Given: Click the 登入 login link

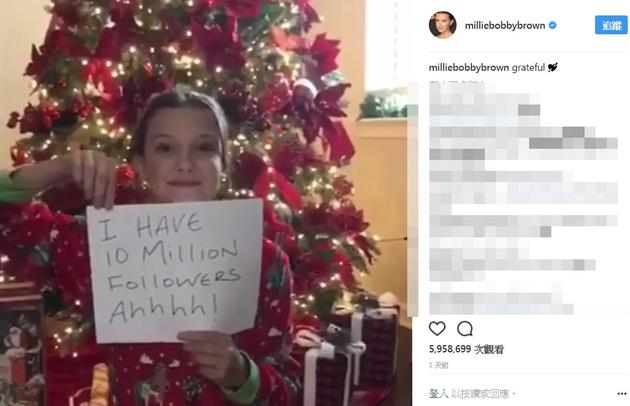Looking at the screenshot, I should click(x=438, y=394).
